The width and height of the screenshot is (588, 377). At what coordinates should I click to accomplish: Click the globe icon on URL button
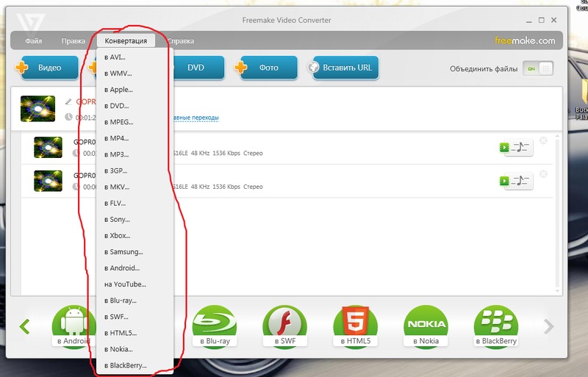[314, 67]
